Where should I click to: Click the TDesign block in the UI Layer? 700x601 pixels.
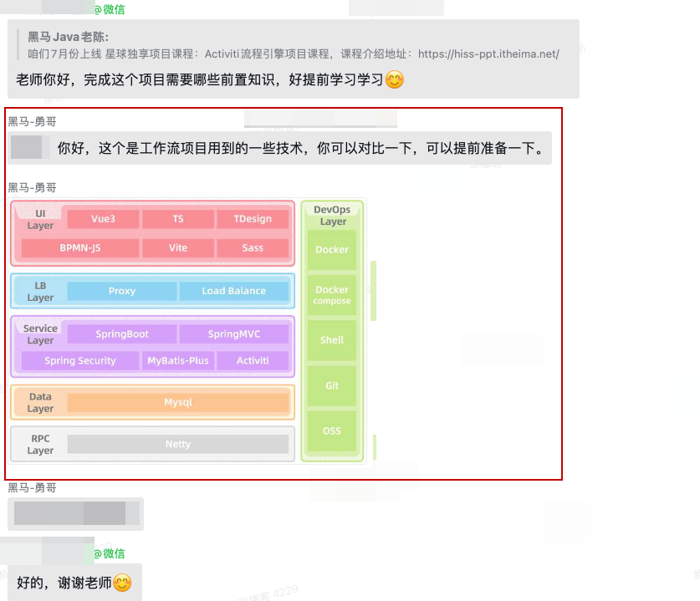(254, 218)
